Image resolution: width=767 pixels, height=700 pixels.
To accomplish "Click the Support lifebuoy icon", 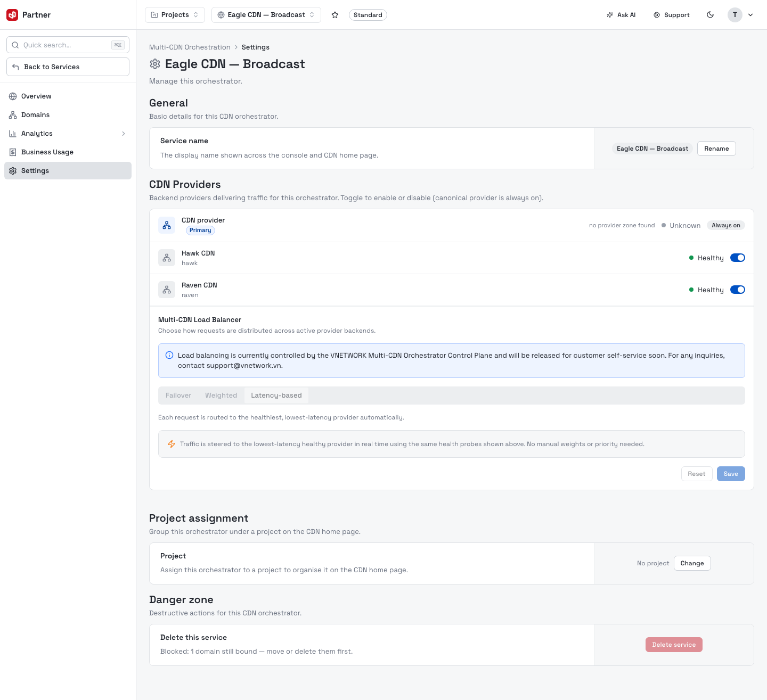I will (x=657, y=15).
